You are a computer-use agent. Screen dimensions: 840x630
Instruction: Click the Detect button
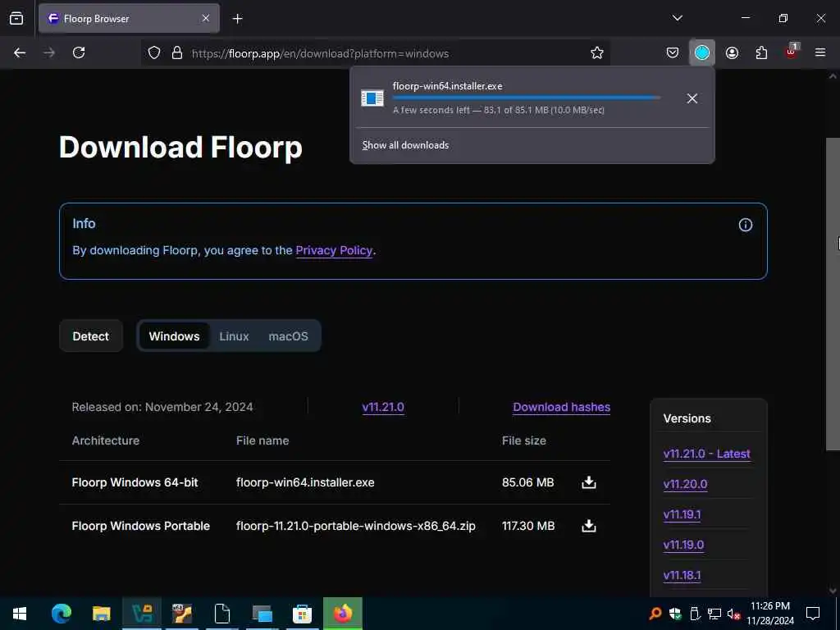[x=90, y=336]
